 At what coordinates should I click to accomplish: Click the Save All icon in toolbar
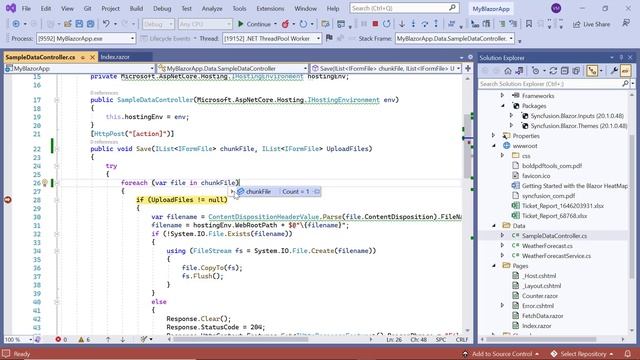click(x=90, y=24)
